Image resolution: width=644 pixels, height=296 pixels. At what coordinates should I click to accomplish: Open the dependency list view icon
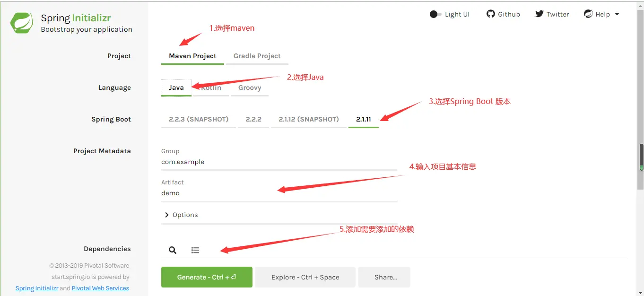[195, 250]
